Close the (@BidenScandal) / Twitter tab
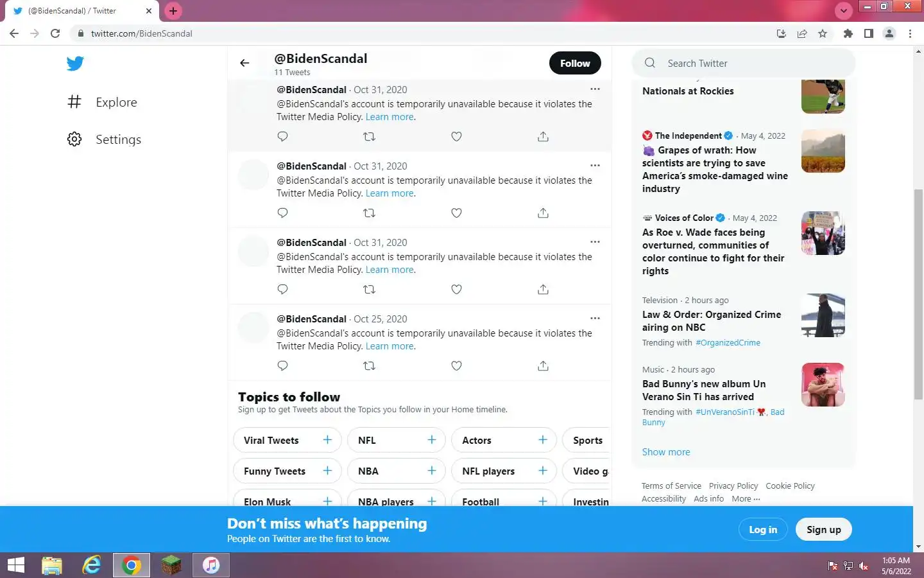 149,11
